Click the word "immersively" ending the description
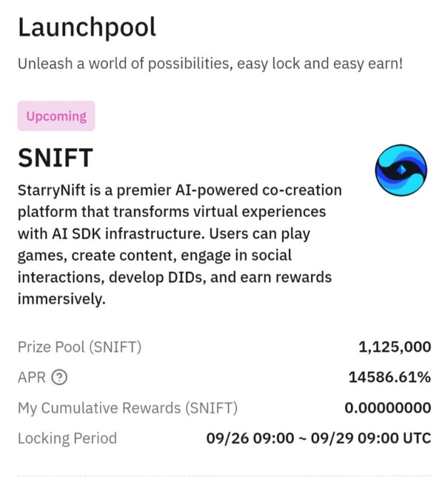 point(62,299)
